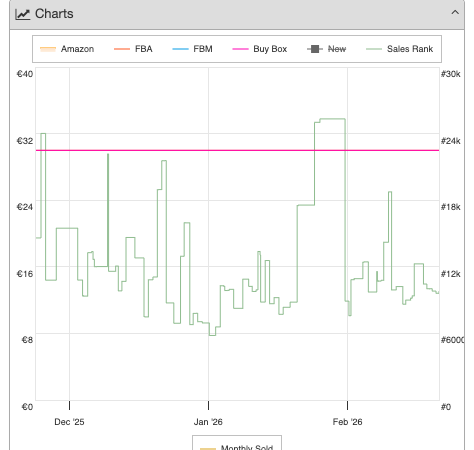Click the €24 price axis label
The height and width of the screenshot is (450, 474).
(x=25, y=207)
